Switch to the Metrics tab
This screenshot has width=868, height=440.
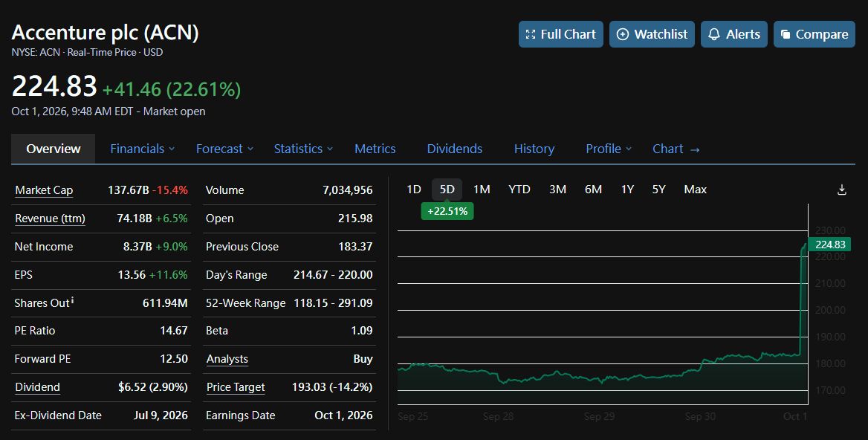[x=375, y=149]
